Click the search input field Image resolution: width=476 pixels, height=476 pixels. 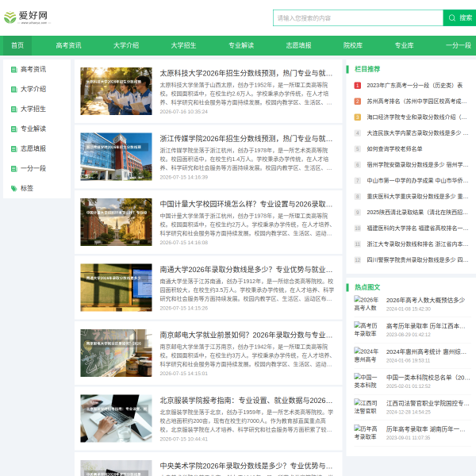[358, 18]
